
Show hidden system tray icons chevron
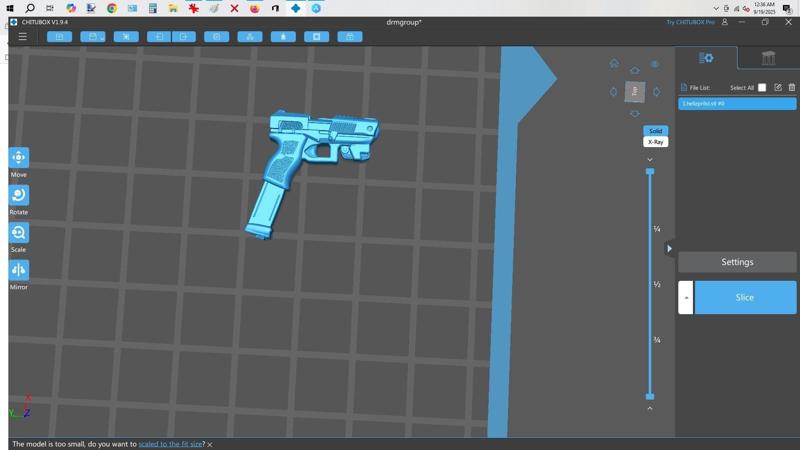pos(716,8)
